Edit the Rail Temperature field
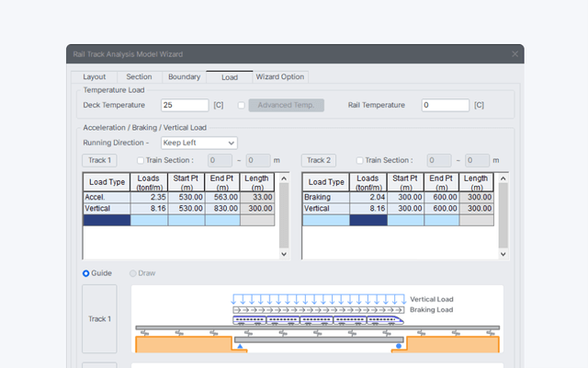 tap(445, 105)
